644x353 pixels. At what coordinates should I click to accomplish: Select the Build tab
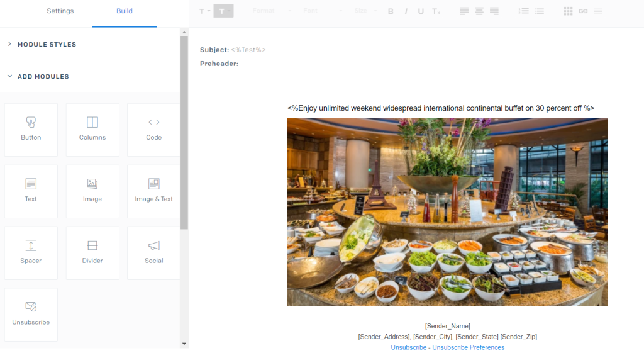coord(125,11)
